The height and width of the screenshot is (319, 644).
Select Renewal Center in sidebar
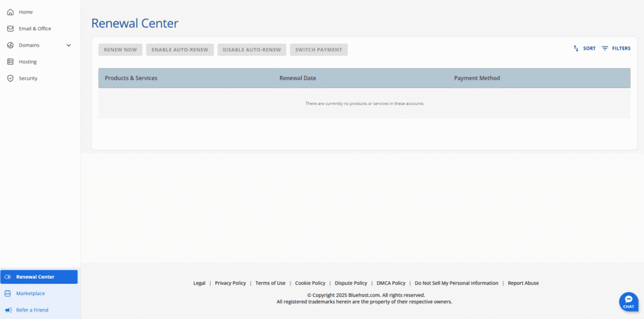39,277
